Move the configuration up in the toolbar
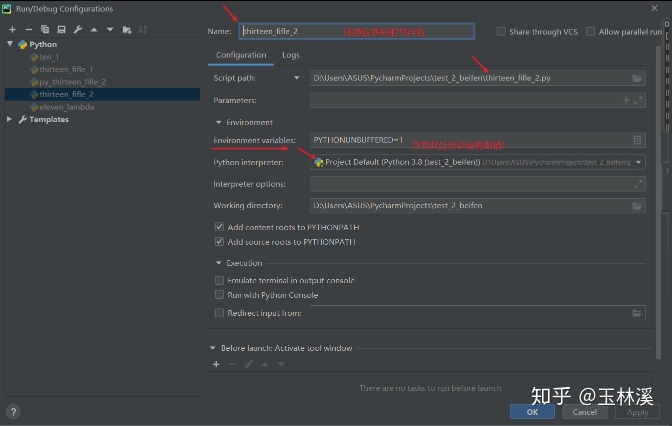Image resolution: width=672 pixels, height=426 pixels. 94,30
